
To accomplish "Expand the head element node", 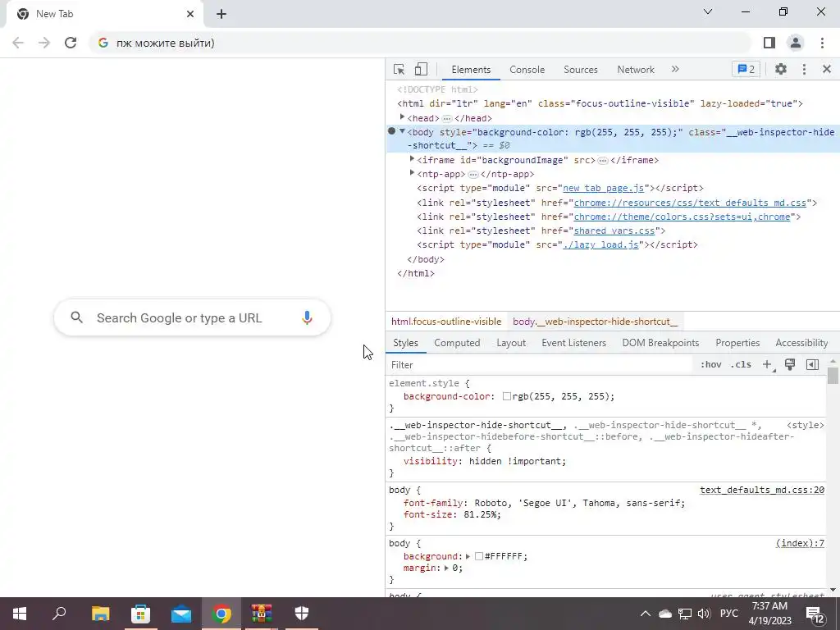I will [402, 116].
